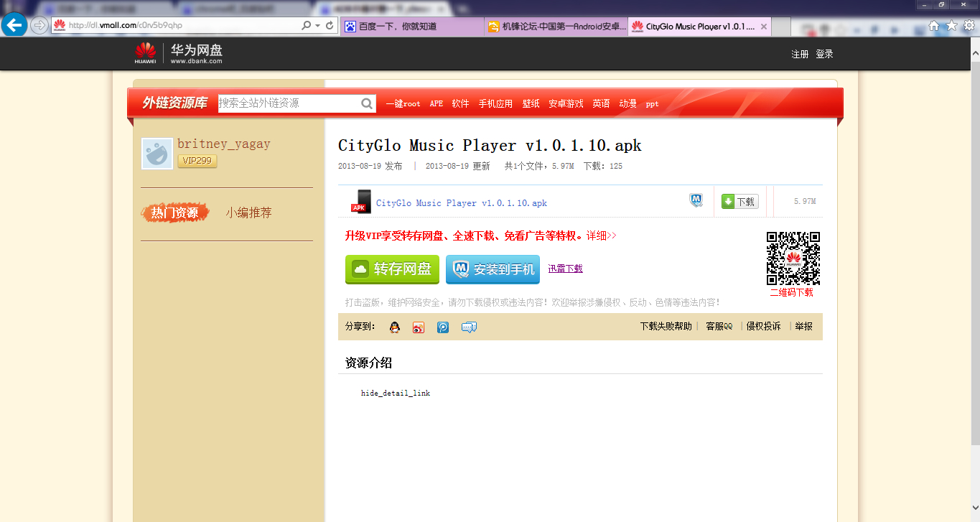Click the blue 安装到手机 button
Screen dimensions: 980x522
(x=493, y=269)
